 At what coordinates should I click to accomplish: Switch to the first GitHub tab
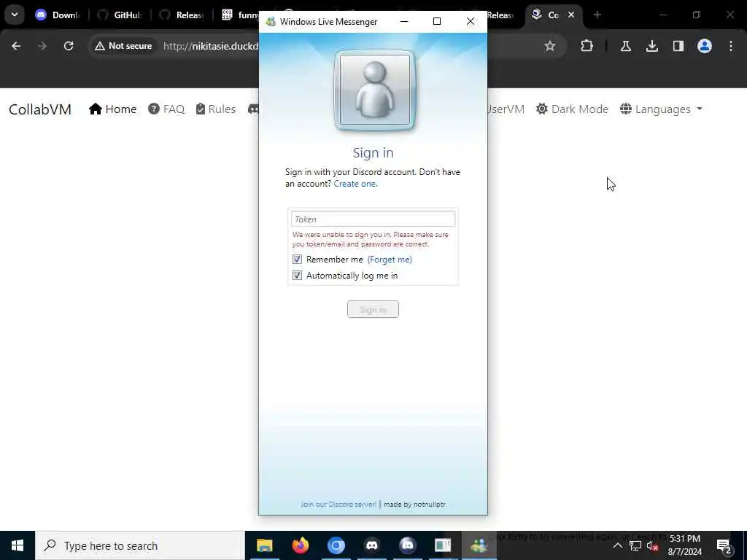pyautogui.click(x=120, y=15)
